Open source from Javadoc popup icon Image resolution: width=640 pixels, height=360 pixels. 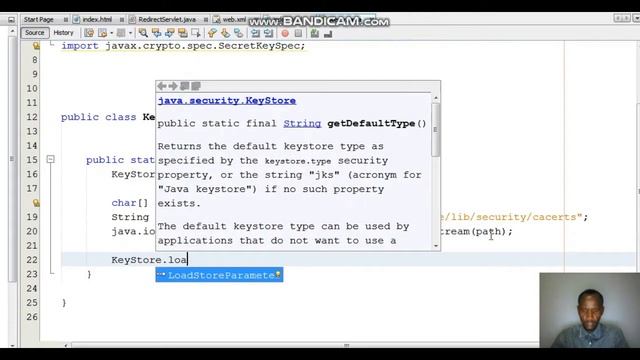196,86
